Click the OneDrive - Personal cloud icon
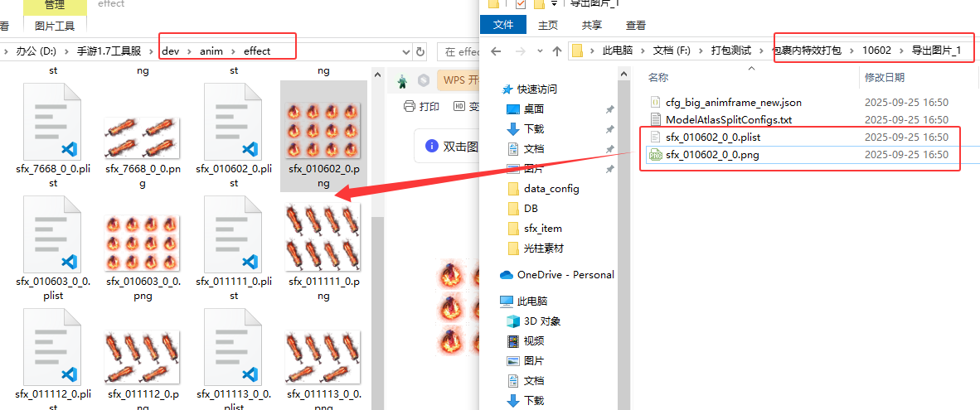980x410 pixels. 507,275
